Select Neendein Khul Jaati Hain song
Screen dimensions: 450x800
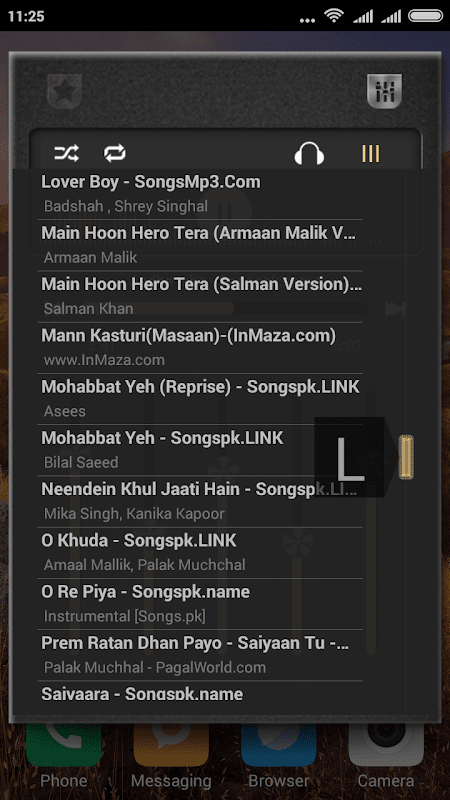tap(200, 502)
